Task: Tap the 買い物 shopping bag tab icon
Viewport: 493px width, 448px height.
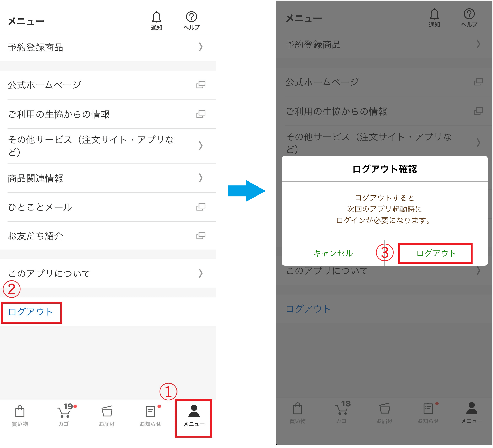Action: coord(20,411)
